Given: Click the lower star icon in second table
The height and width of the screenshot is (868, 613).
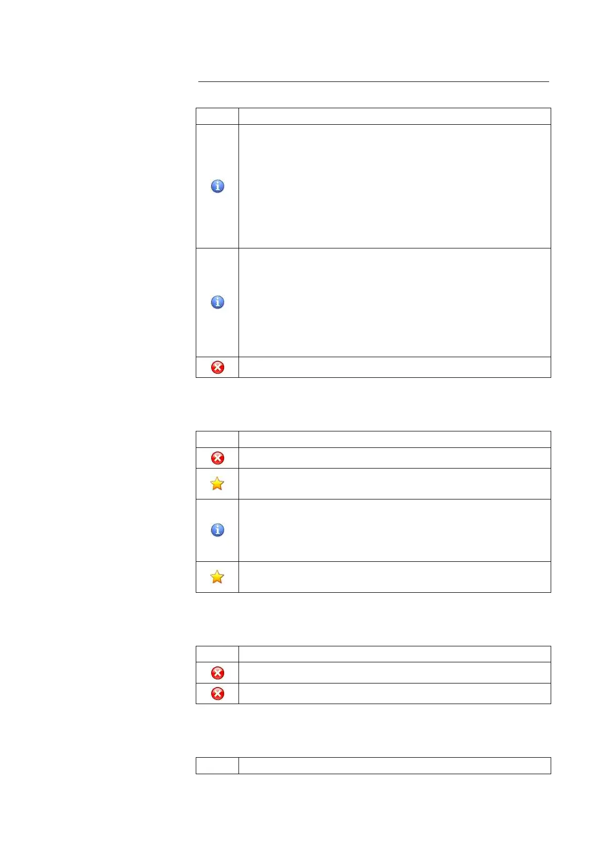Looking at the screenshot, I should tap(217, 577).
